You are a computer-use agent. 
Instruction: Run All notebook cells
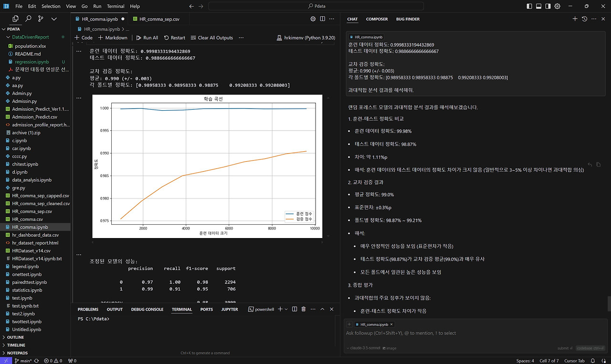(147, 38)
